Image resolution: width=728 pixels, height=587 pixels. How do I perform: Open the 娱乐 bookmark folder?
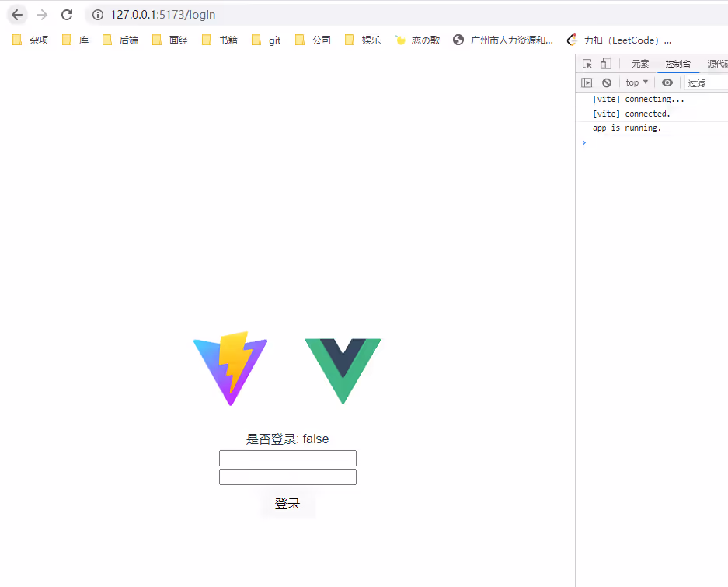point(363,40)
